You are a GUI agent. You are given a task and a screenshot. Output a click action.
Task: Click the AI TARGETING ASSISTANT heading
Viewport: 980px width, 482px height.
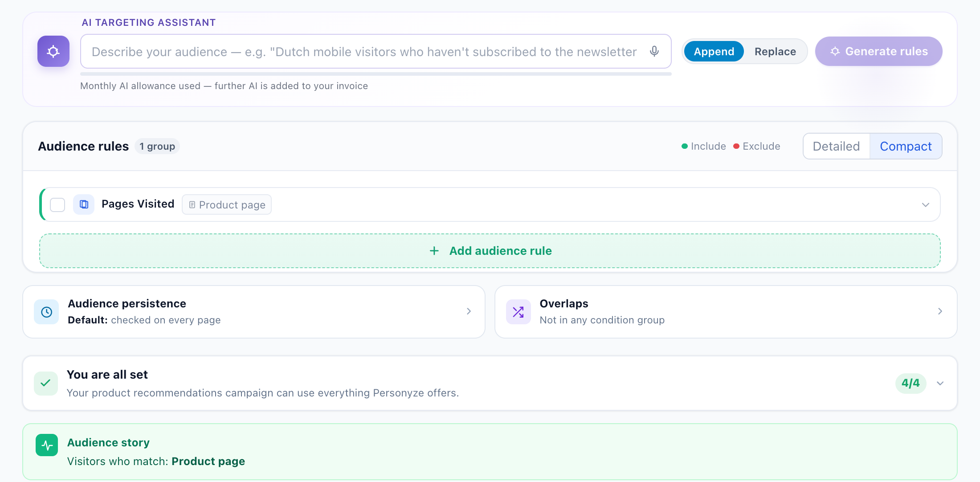(x=149, y=23)
